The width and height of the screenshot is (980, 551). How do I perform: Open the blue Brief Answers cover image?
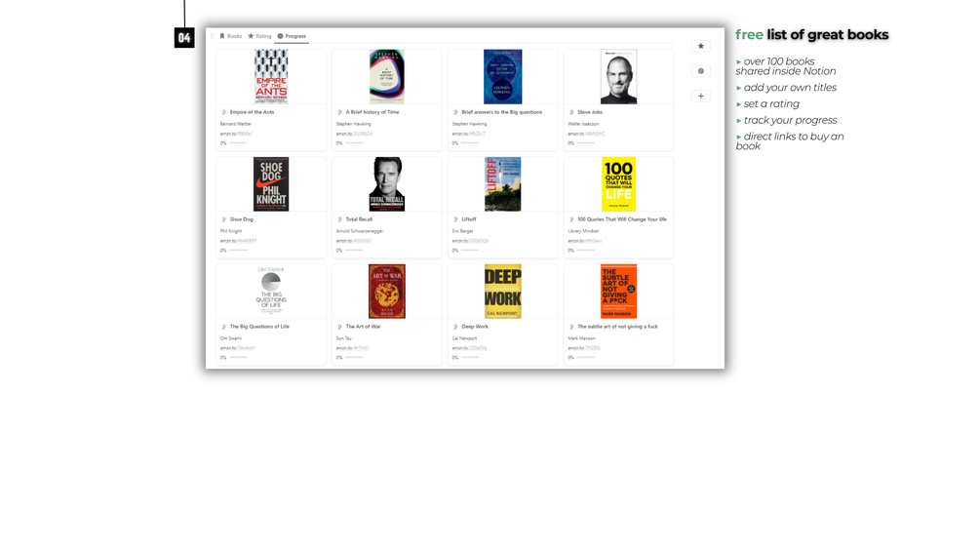[502, 77]
